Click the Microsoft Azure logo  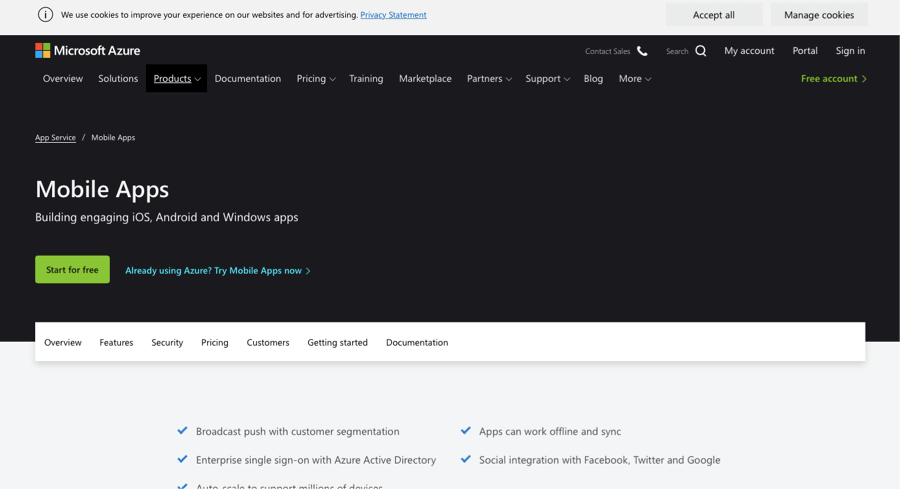pyautogui.click(x=88, y=51)
